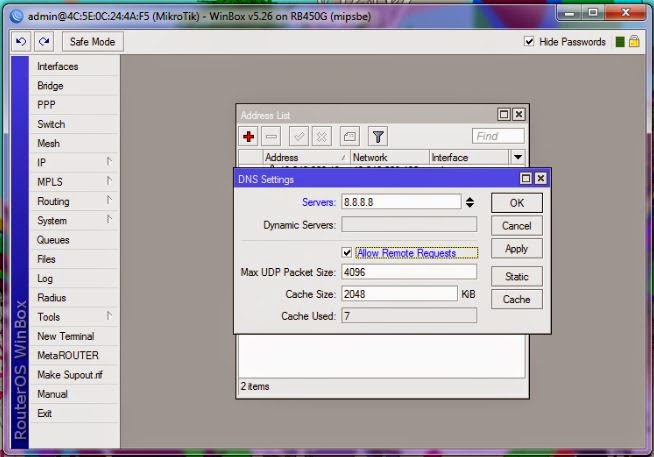The image size is (654, 457).
Task: Expand the Tools submenu
Action: (x=74, y=317)
